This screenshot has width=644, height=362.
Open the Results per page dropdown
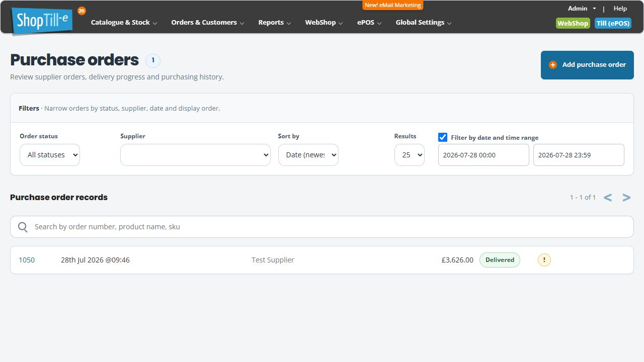pyautogui.click(x=410, y=155)
